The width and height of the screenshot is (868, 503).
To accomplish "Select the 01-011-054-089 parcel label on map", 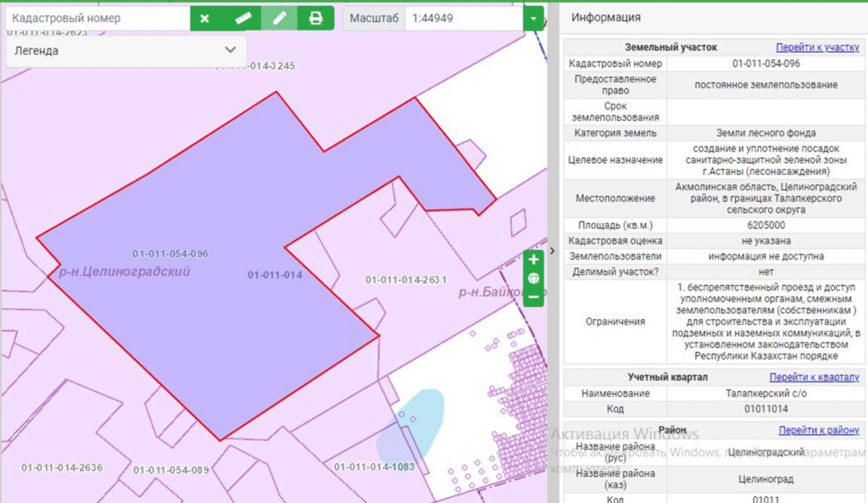I will [x=171, y=470].
